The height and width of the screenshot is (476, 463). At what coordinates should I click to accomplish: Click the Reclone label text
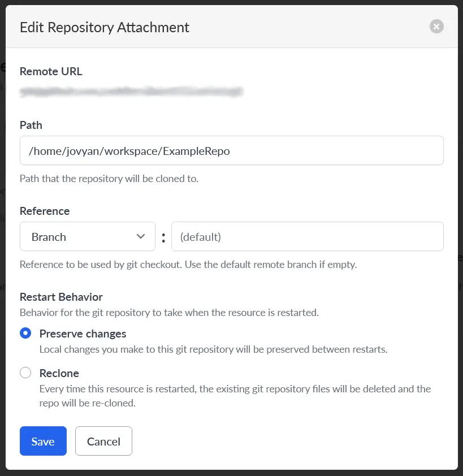point(59,373)
